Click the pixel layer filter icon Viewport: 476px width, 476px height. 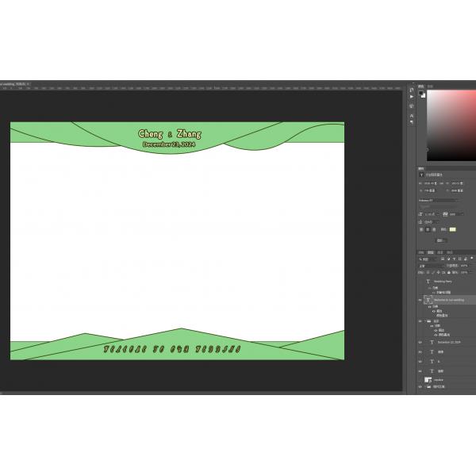coord(443,259)
